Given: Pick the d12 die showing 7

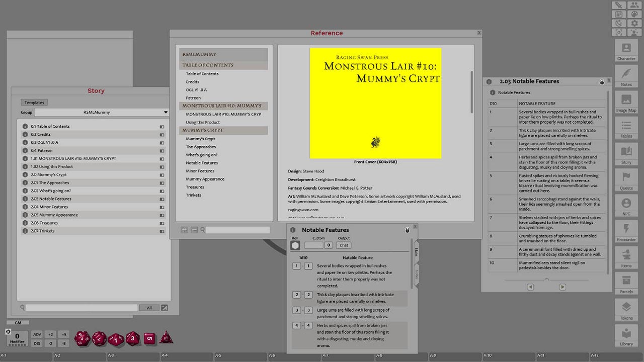Looking at the screenshot, I should [99, 338].
